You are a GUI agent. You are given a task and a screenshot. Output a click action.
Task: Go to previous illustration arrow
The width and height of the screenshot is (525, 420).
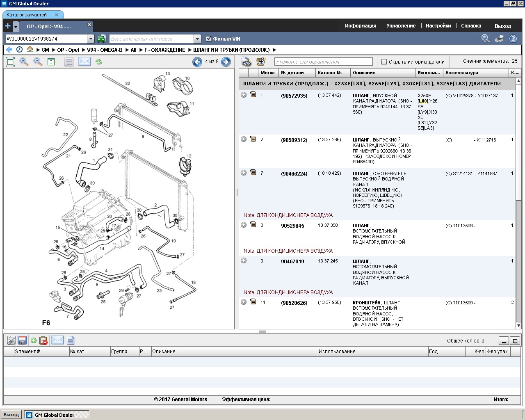pyautogui.click(x=197, y=62)
